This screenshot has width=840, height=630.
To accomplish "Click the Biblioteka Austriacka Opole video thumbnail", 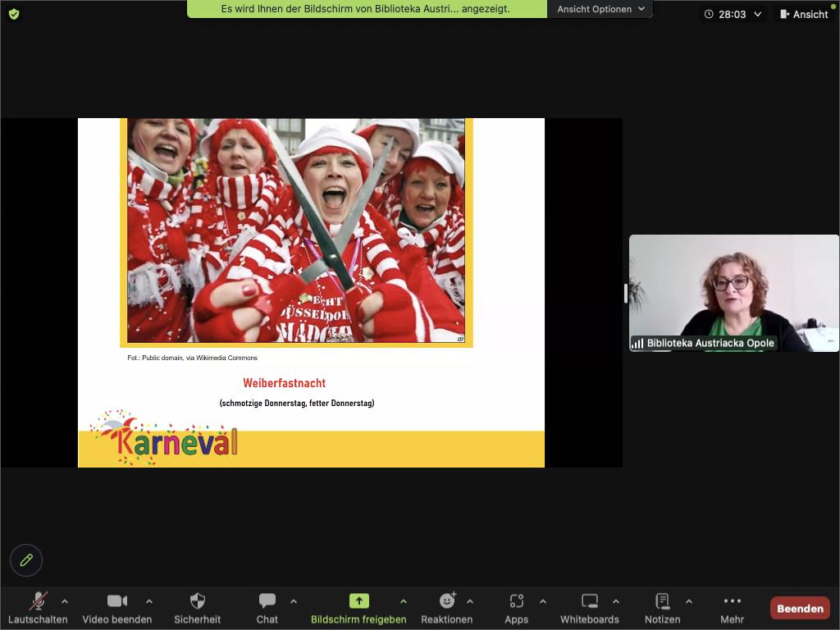I will (x=734, y=292).
